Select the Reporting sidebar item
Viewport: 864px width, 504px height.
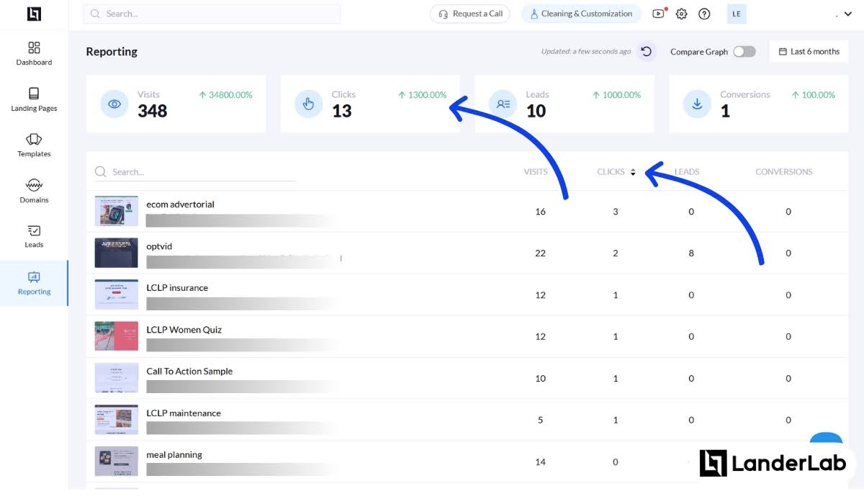(34, 284)
